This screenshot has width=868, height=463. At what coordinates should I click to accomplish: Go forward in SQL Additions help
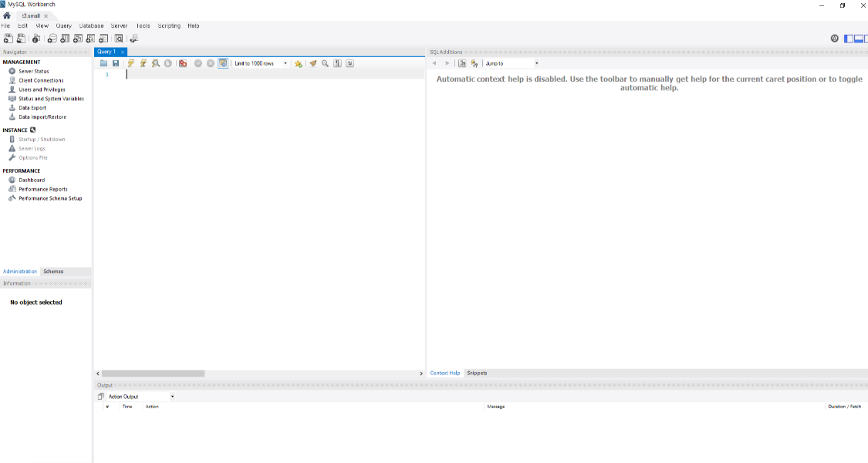click(x=448, y=63)
